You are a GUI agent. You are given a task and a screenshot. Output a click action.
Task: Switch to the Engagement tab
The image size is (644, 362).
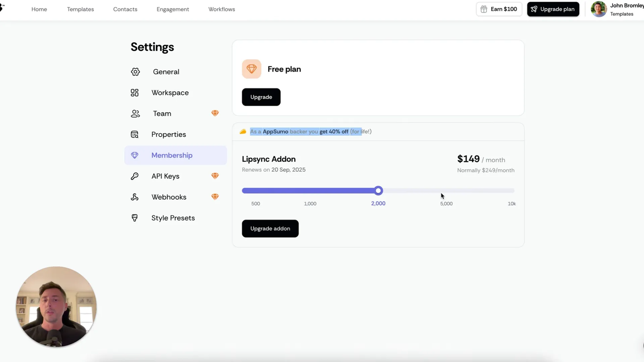click(173, 9)
